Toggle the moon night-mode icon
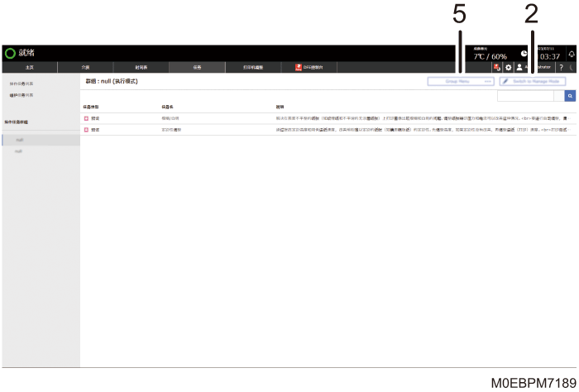 pyautogui.click(x=572, y=67)
